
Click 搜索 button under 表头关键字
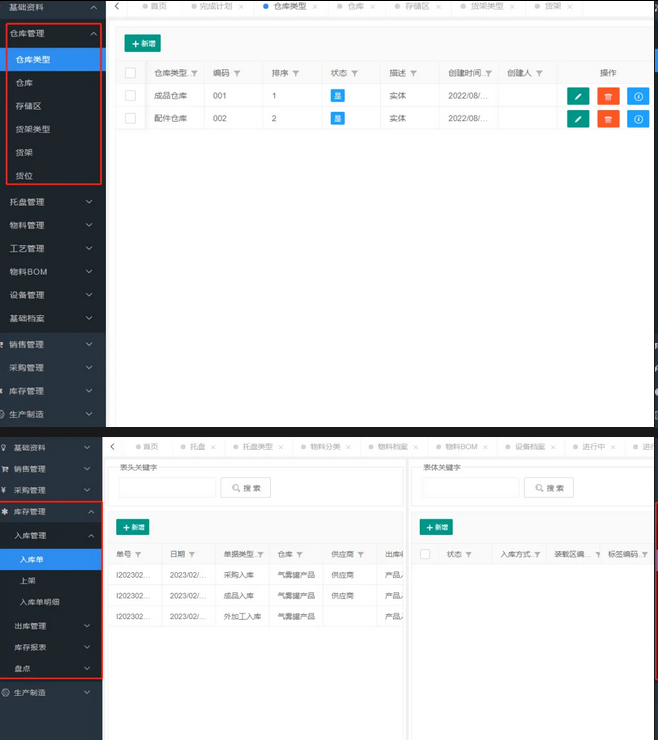click(x=245, y=488)
